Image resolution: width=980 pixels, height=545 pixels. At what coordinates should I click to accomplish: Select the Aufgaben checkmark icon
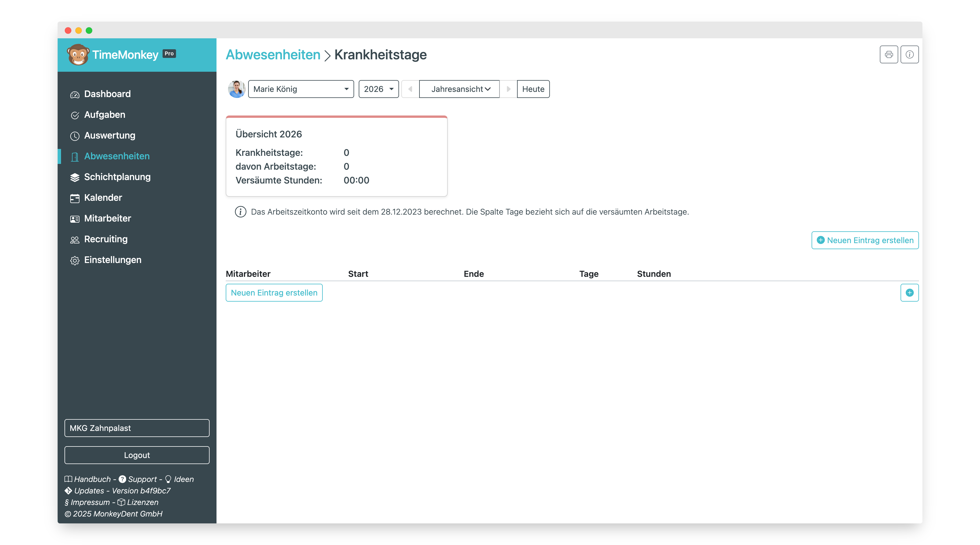(x=75, y=115)
